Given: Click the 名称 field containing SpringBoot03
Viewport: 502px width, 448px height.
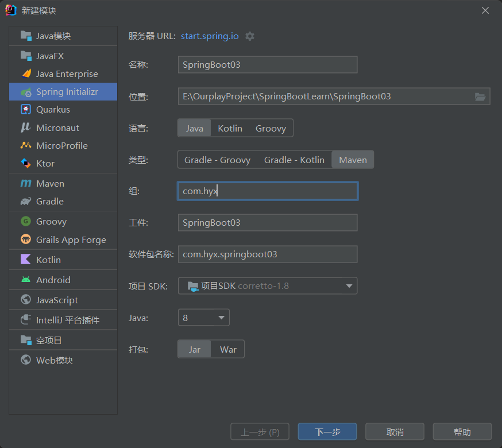Looking at the screenshot, I should point(268,65).
